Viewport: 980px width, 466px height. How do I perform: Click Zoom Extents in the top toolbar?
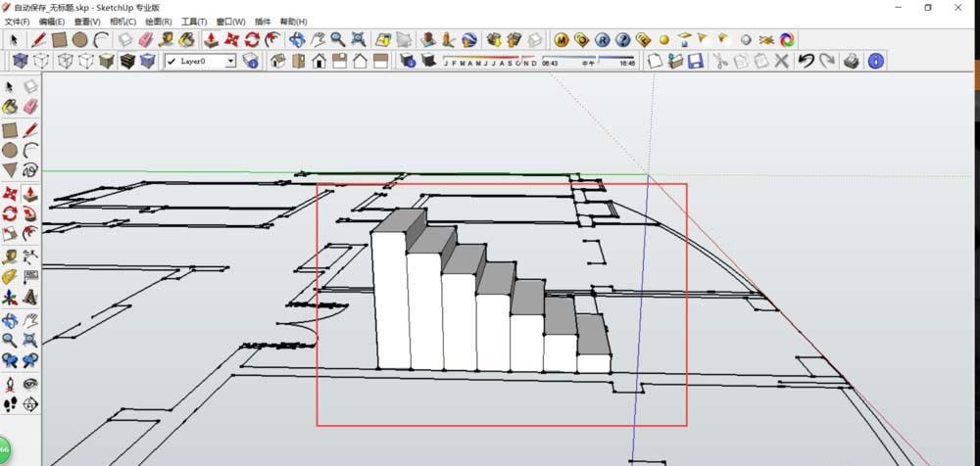pos(359,40)
